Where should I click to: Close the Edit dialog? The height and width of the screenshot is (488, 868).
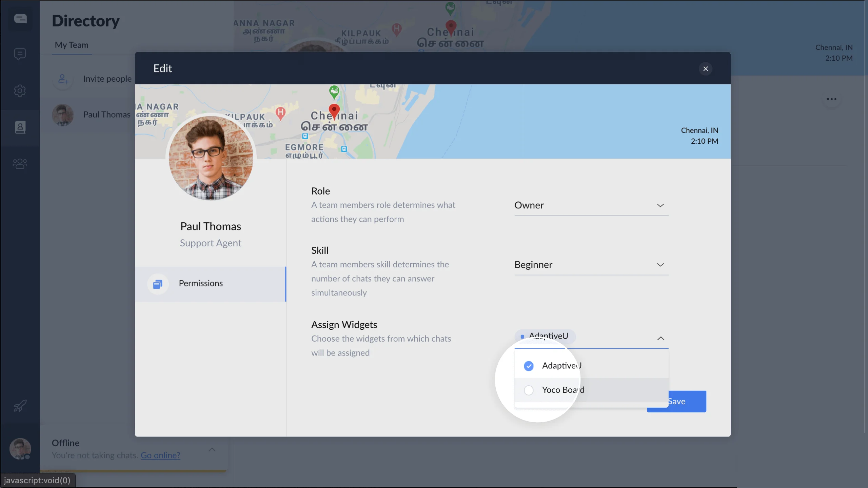(706, 69)
